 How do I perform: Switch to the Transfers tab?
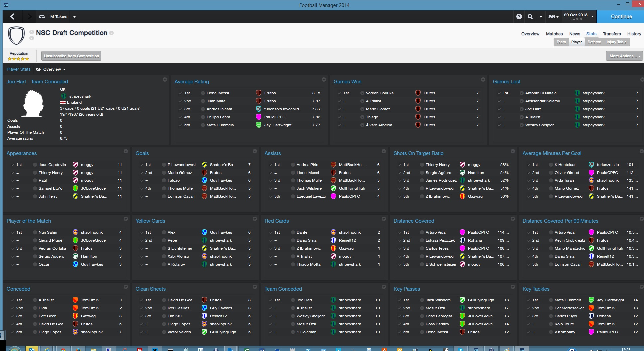(x=612, y=34)
